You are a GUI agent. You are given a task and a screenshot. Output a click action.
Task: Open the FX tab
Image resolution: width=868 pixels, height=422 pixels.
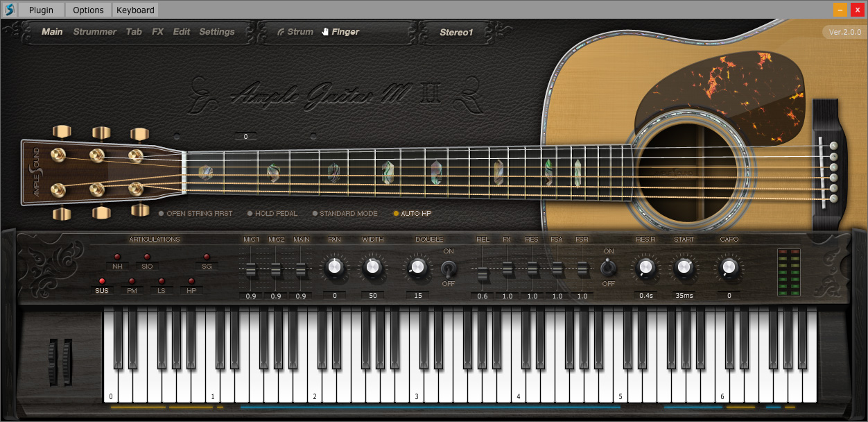158,32
